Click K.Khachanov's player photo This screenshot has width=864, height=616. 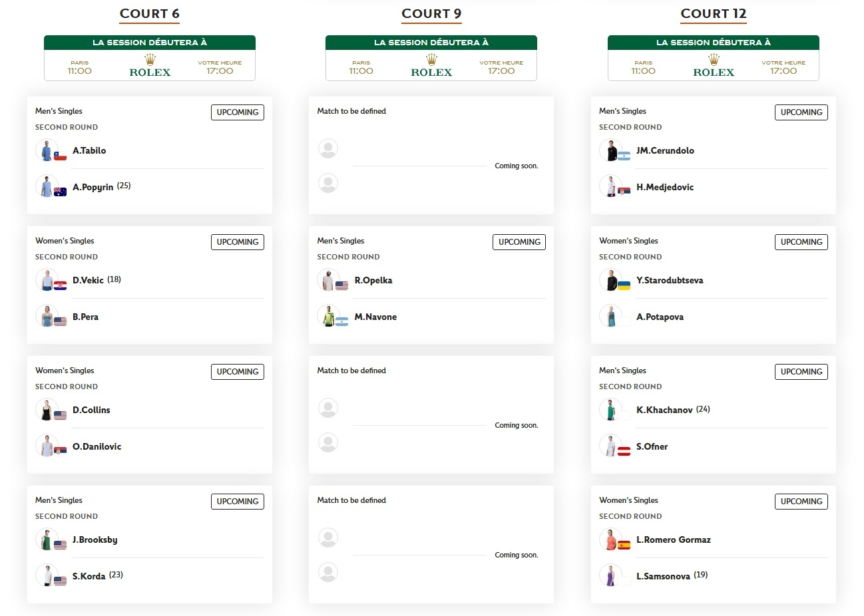(610, 410)
